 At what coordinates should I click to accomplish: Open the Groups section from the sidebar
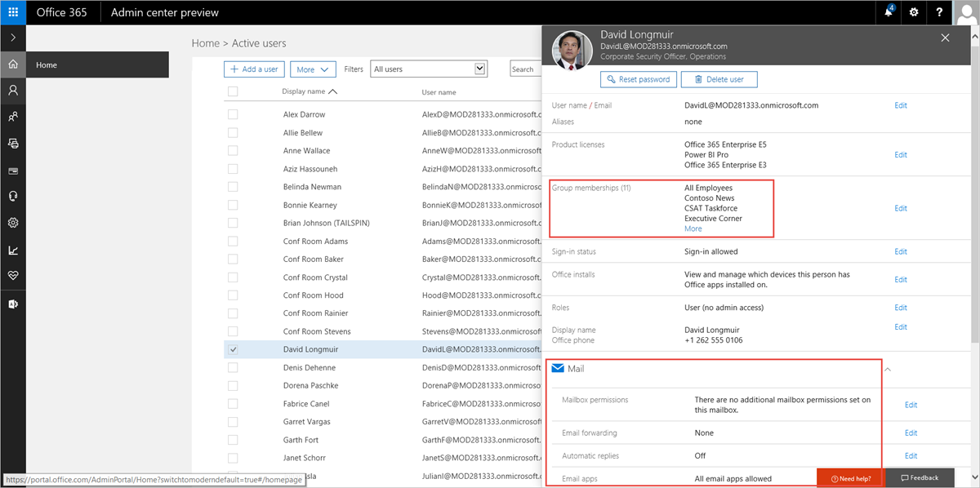click(x=12, y=115)
